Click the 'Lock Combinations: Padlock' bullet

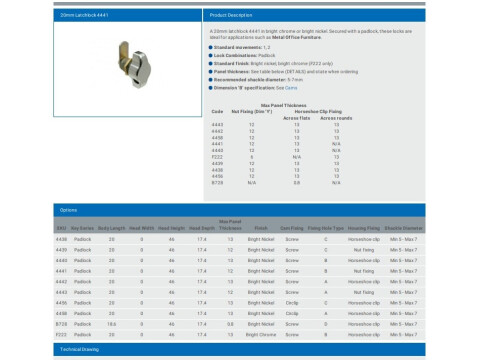[x=242, y=56]
